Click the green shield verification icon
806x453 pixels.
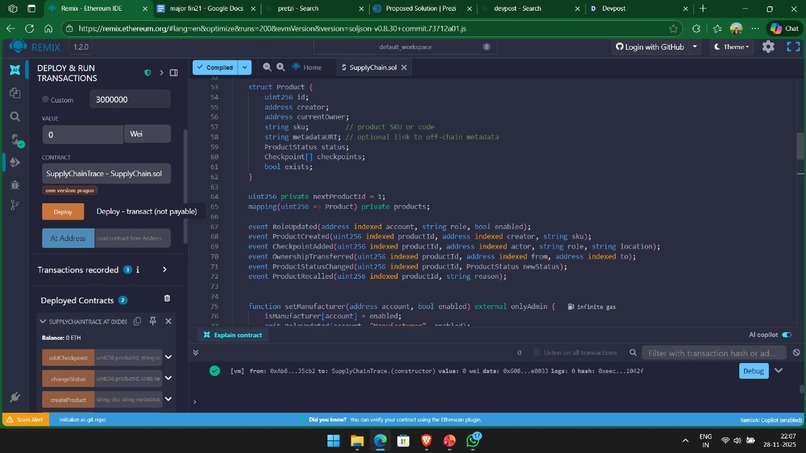(x=148, y=73)
